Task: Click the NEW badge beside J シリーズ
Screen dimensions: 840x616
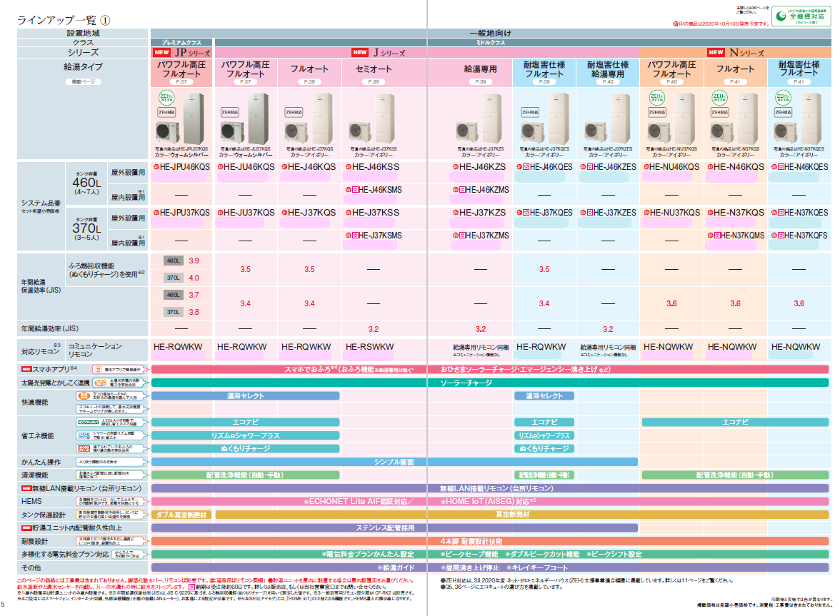Action: [x=360, y=52]
